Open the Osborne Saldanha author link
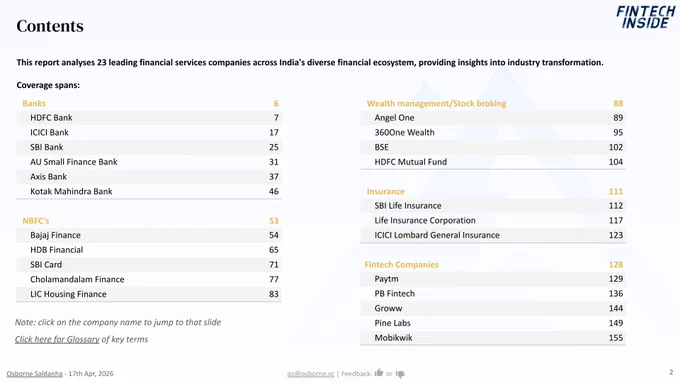 coord(34,373)
